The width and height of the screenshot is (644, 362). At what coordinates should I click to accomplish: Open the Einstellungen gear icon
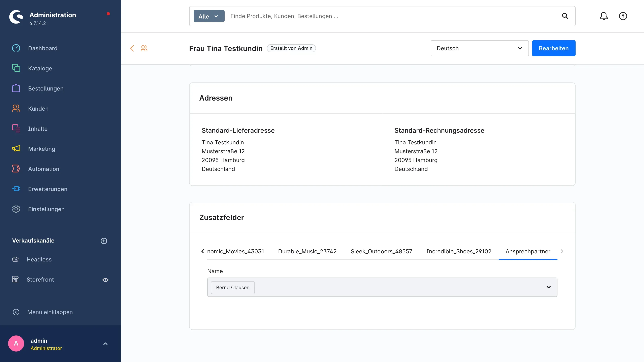tap(16, 209)
